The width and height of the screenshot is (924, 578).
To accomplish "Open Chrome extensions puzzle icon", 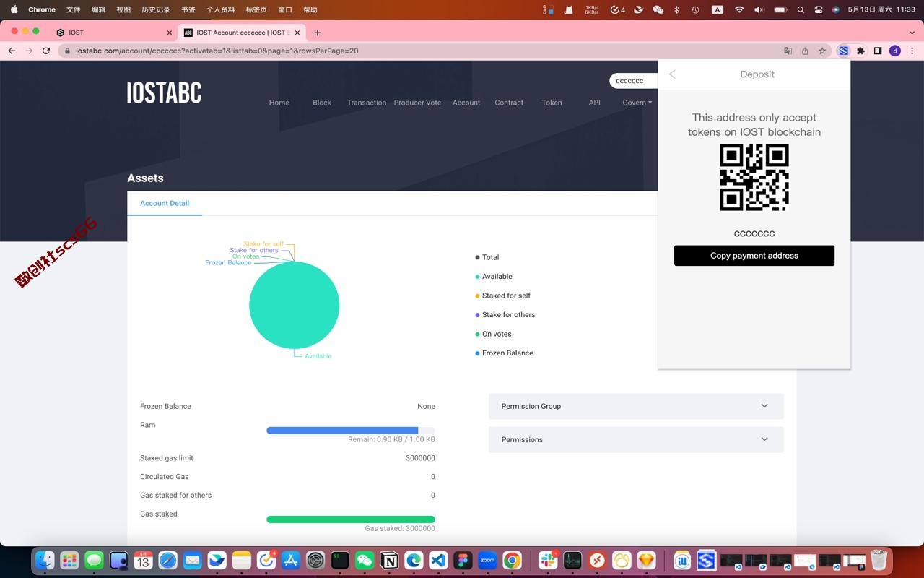I will point(860,51).
